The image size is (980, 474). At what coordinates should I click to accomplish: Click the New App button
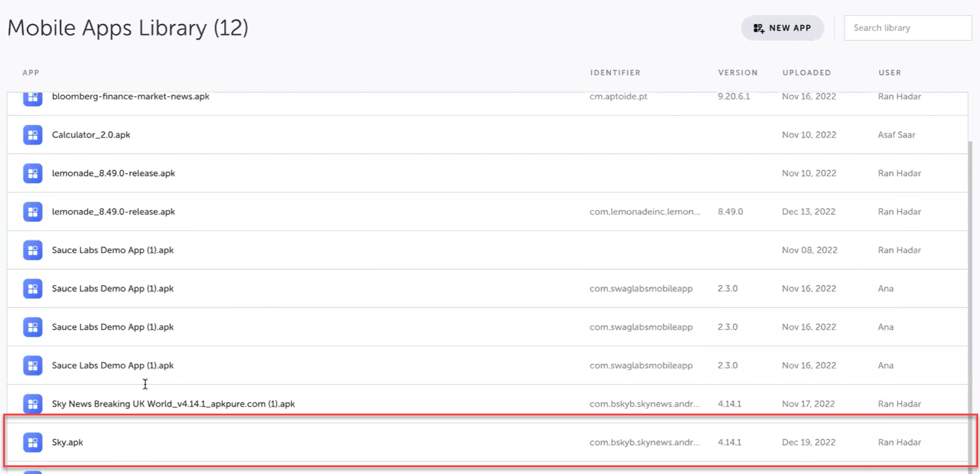[782, 28]
